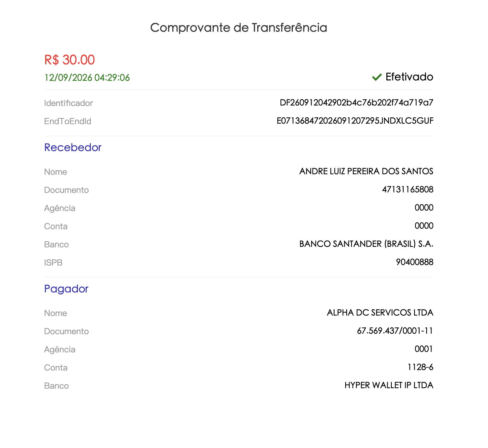Viewport: 488px width, 448px height.
Task: Select HYPER WALLET IP LTDA bank name
Action: (x=389, y=385)
